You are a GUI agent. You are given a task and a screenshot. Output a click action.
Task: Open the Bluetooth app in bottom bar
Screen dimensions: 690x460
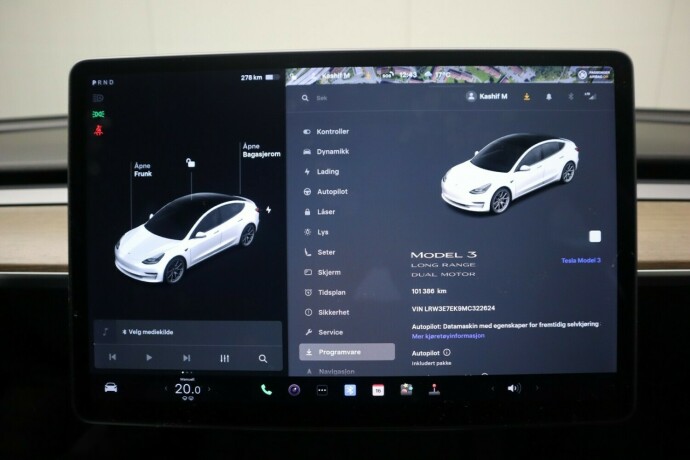(x=350, y=390)
